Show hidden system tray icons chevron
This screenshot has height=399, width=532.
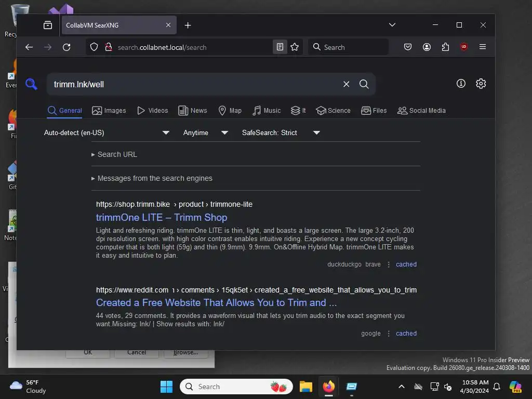click(402, 387)
